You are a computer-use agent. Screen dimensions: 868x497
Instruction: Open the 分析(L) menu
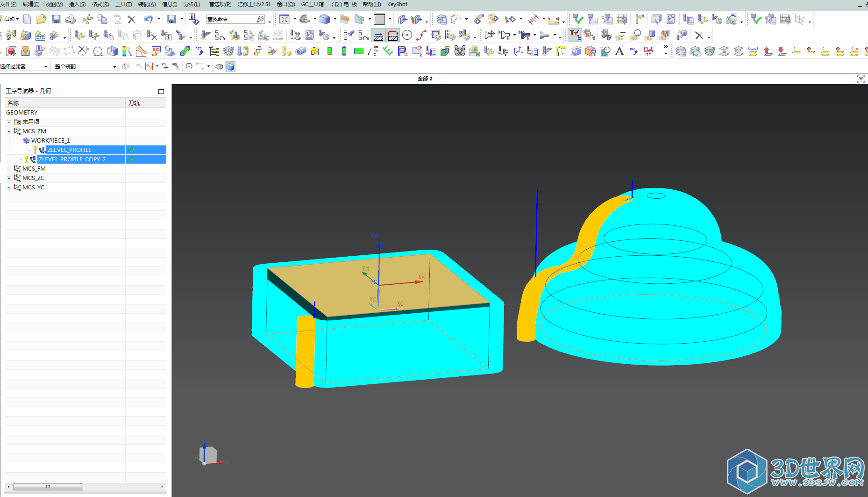pos(192,4)
